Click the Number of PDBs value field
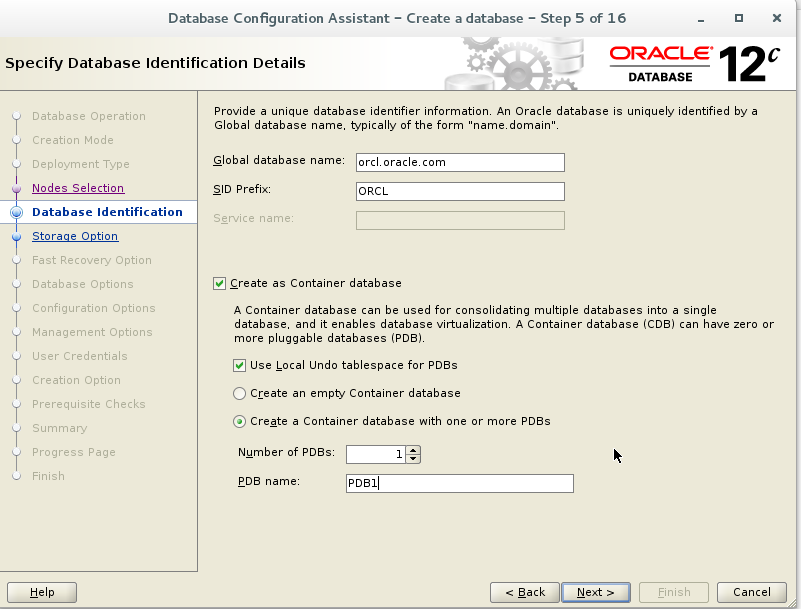The height and width of the screenshot is (609, 801). pos(375,454)
